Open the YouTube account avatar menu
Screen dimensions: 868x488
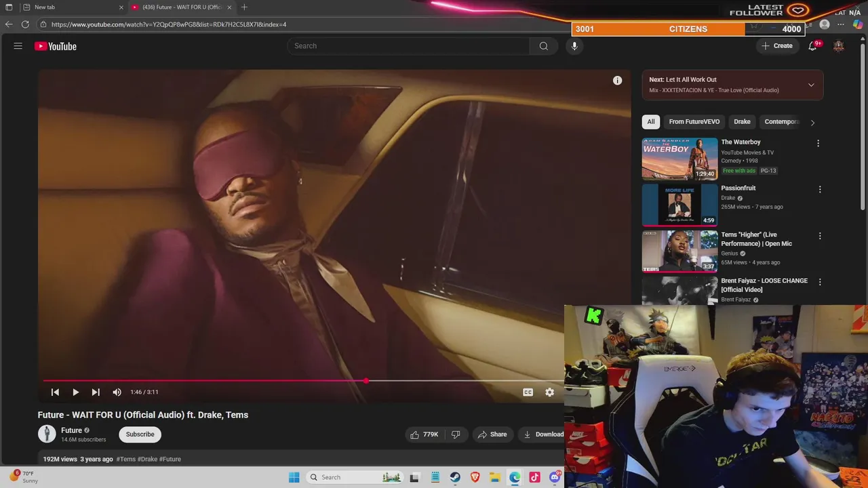[839, 46]
